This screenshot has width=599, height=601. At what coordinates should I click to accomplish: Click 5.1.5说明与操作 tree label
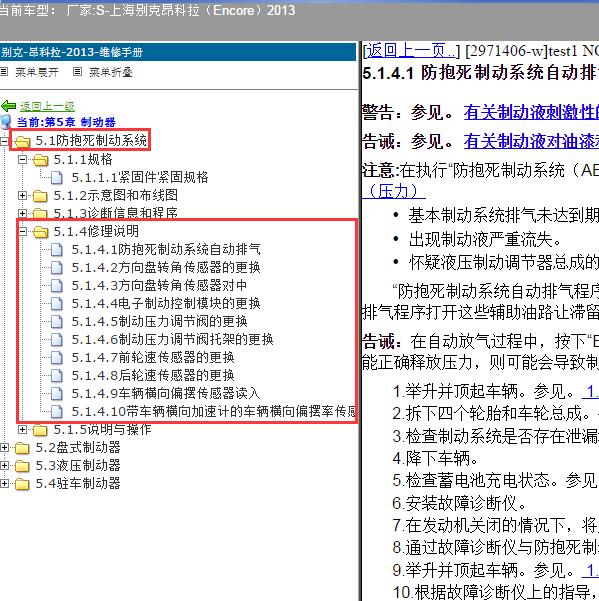point(102,430)
